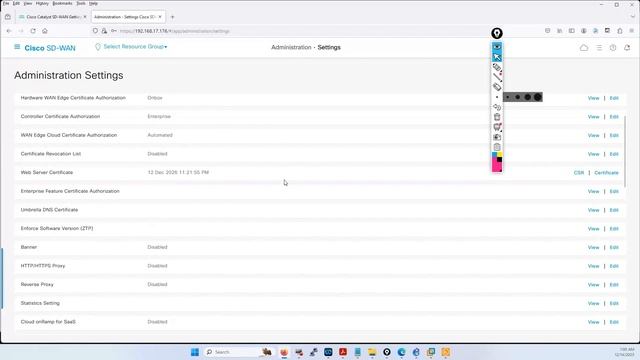
Task: Open Firefox extensions toolbar icon
Action: 620,31
